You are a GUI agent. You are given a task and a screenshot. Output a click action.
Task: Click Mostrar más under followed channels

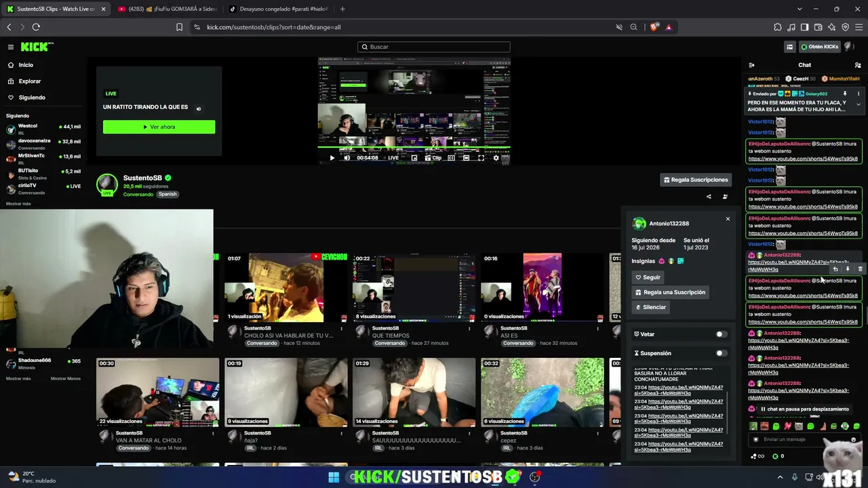tap(18, 204)
